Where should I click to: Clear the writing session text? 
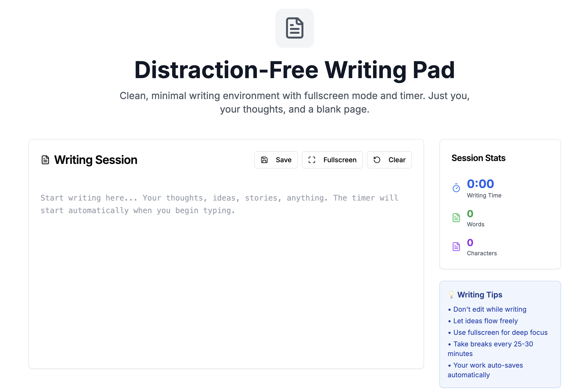tap(389, 160)
